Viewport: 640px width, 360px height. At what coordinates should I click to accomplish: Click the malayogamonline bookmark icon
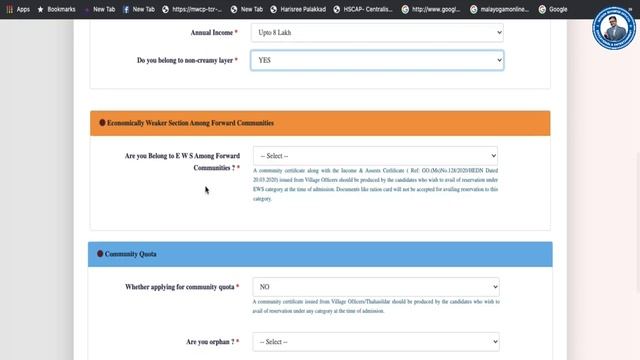[473, 9]
